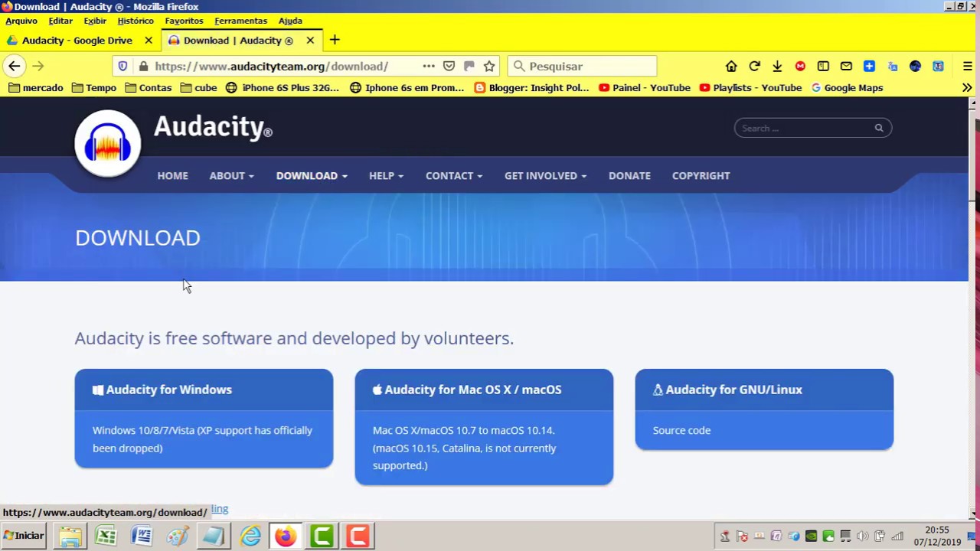The image size is (980, 551).
Task: Open the Editar menu
Action: pos(60,21)
